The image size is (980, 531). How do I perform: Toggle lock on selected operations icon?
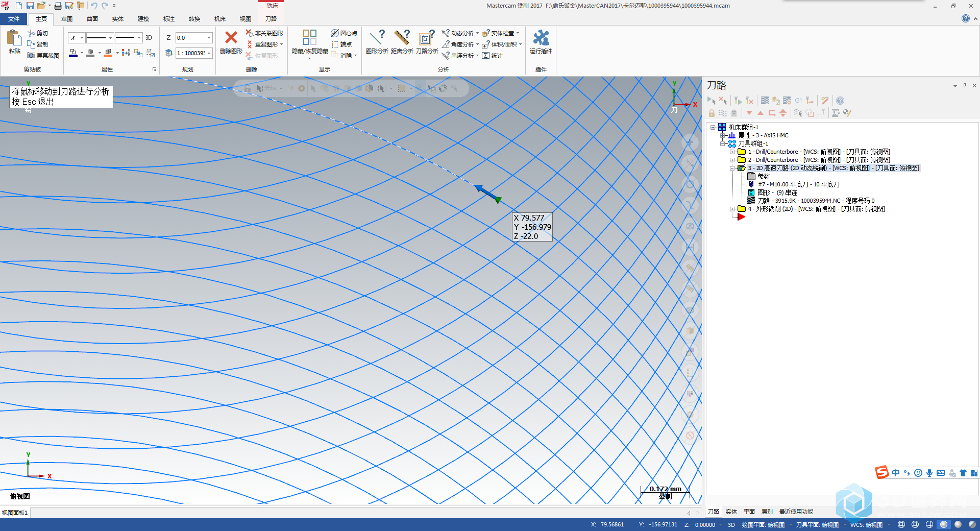pos(712,113)
